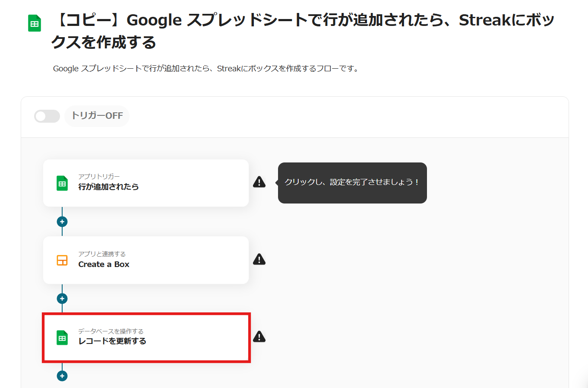Viewport: 588px width, 388px height.
Task: Add a step below 行が追加されたら
Action: tap(62, 222)
